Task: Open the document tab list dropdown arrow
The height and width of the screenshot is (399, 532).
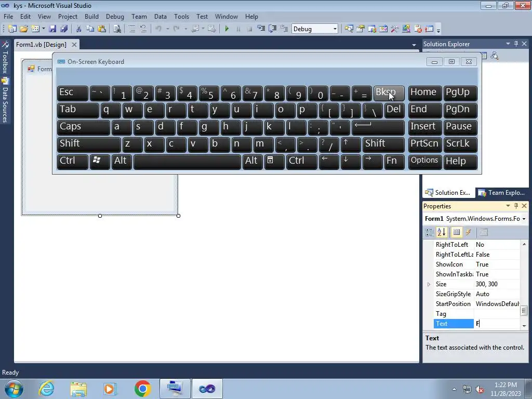Action: [x=414, y=45]
